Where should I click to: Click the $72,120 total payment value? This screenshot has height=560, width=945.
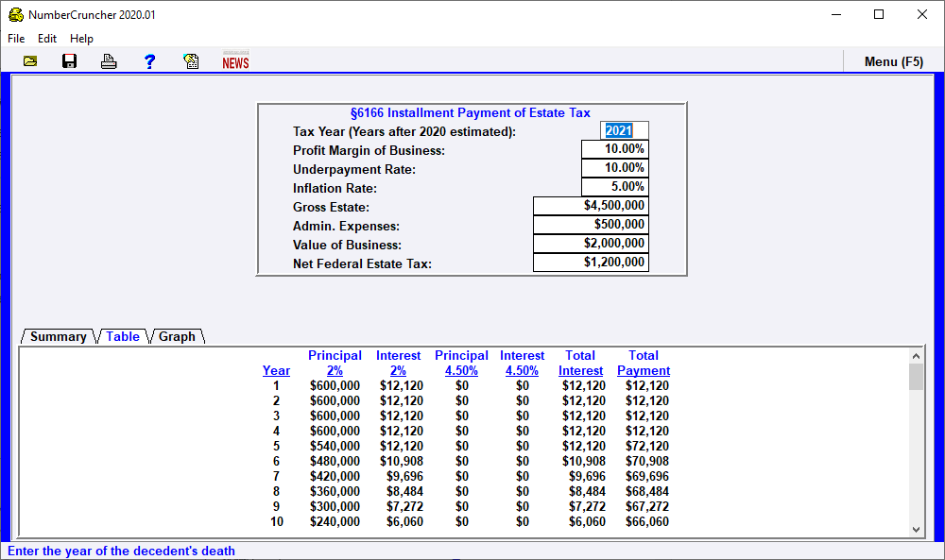[x=647, y=446]
